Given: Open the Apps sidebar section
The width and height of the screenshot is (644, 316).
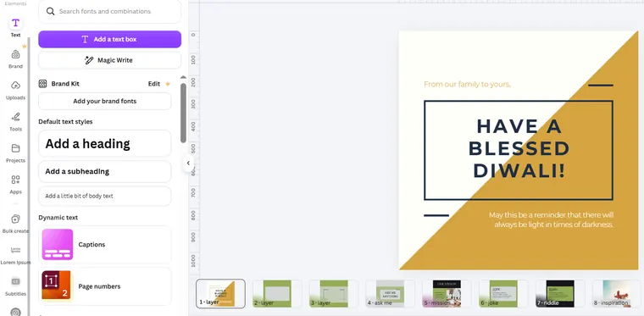Looking at the screenshot, I should point(15,185).
